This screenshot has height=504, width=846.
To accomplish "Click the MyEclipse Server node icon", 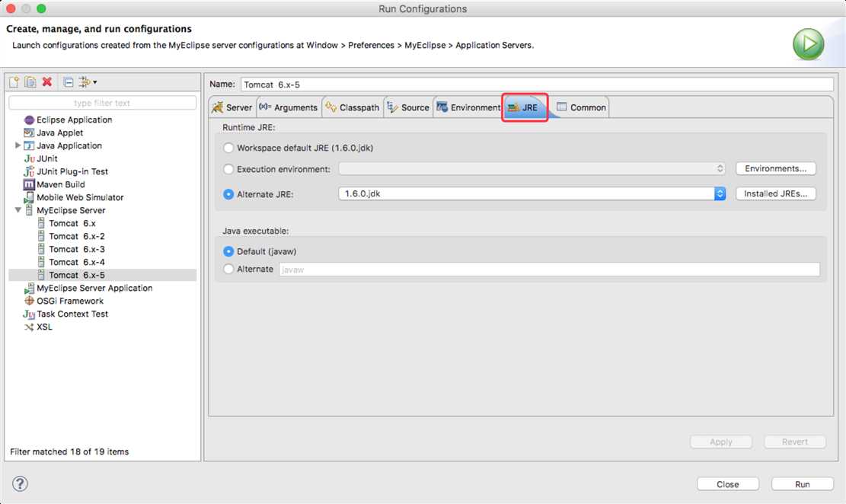I will [x=29, y=210].
